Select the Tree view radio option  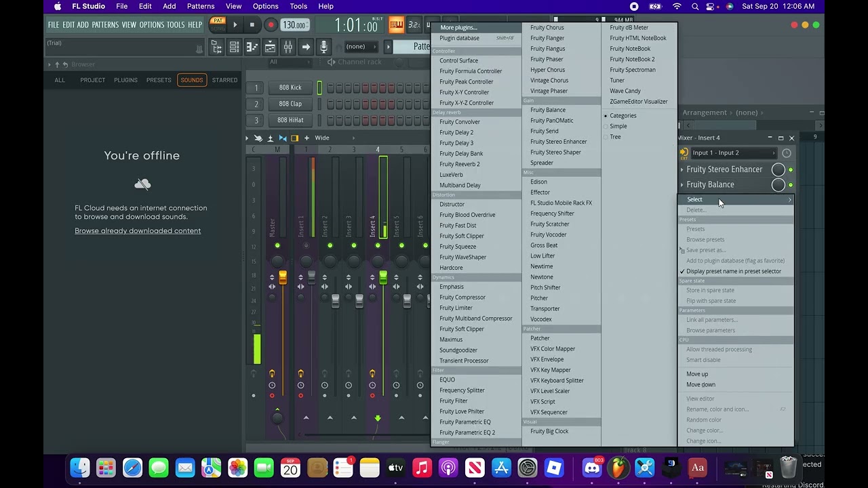pos(613,137)
